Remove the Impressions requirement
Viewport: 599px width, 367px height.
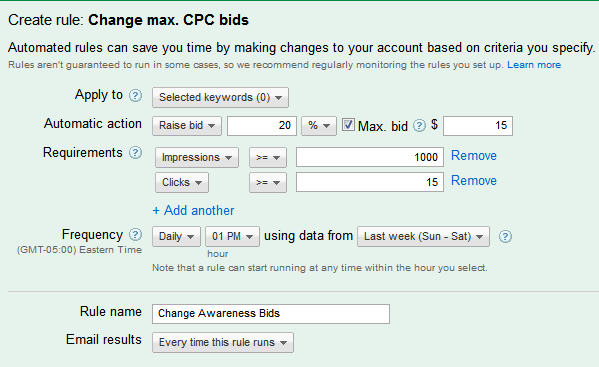[x=474, y=156]
